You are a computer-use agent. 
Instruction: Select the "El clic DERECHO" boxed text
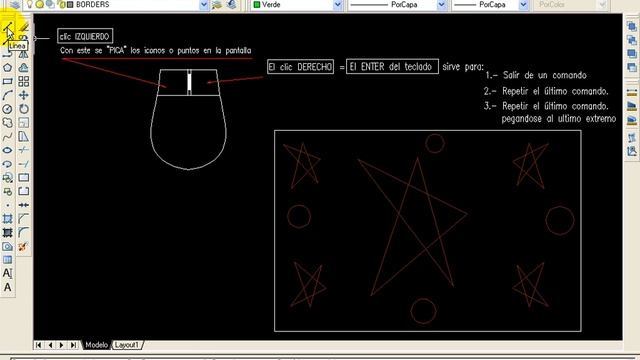[x=300, y=67]
